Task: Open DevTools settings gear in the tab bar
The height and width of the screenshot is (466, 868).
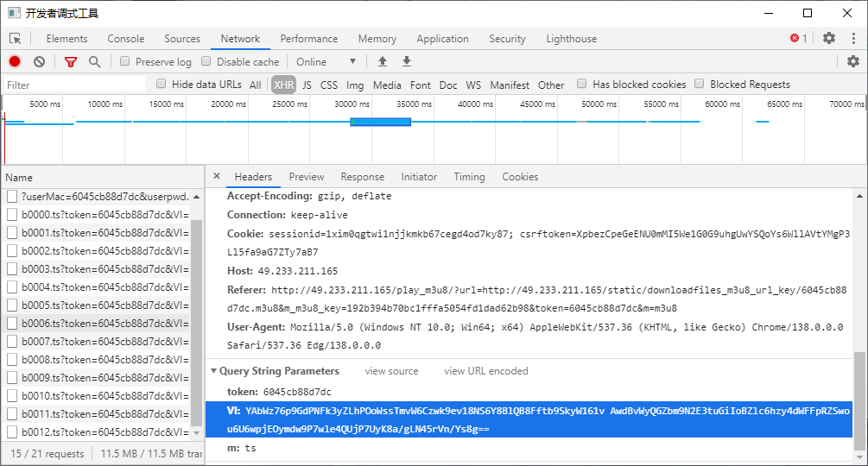Action: pyautogui.click(x=828, y=39)
